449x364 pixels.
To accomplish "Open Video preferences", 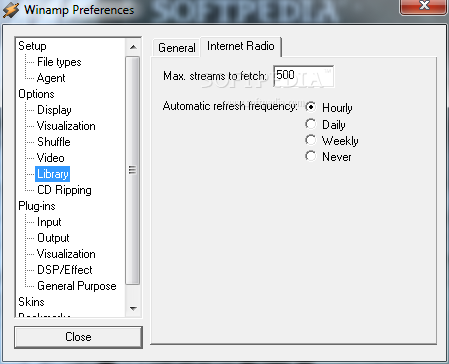I will click(50, 158).
